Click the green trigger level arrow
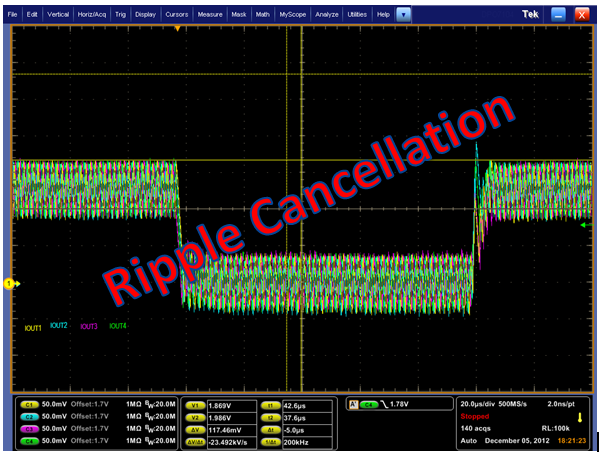The image size is (601, 457). click(587, 225)
